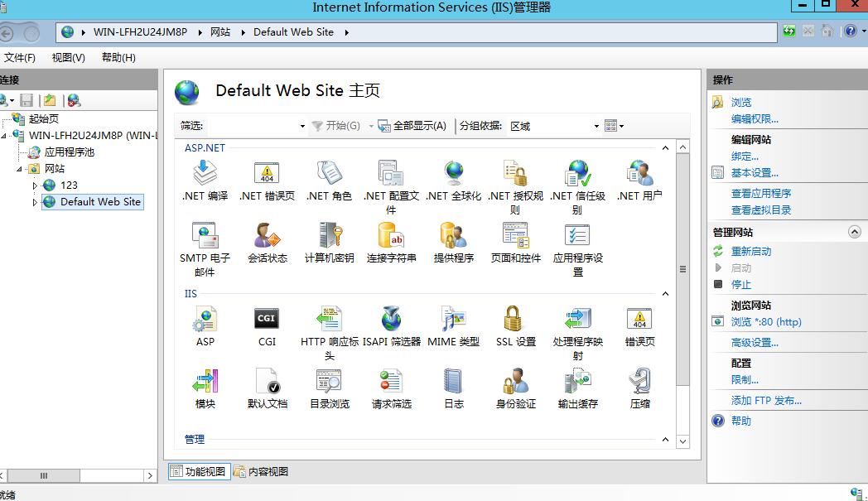Open the .NET 用户 feature
The image size is (868, 501).
coord(639,180)
